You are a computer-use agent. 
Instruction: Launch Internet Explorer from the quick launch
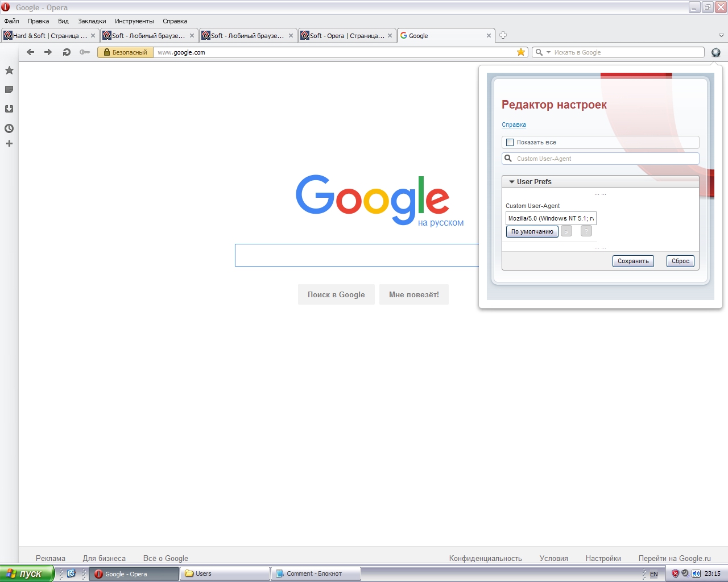[71, 573]
